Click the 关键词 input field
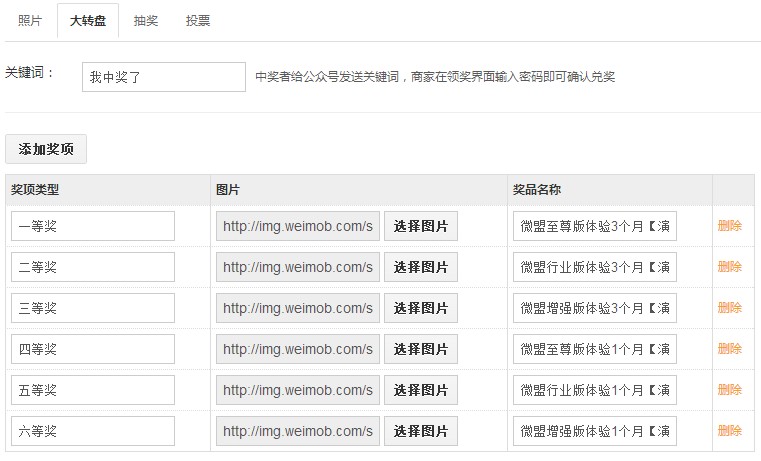Screen dimensions: 761x461 [163, 76]
